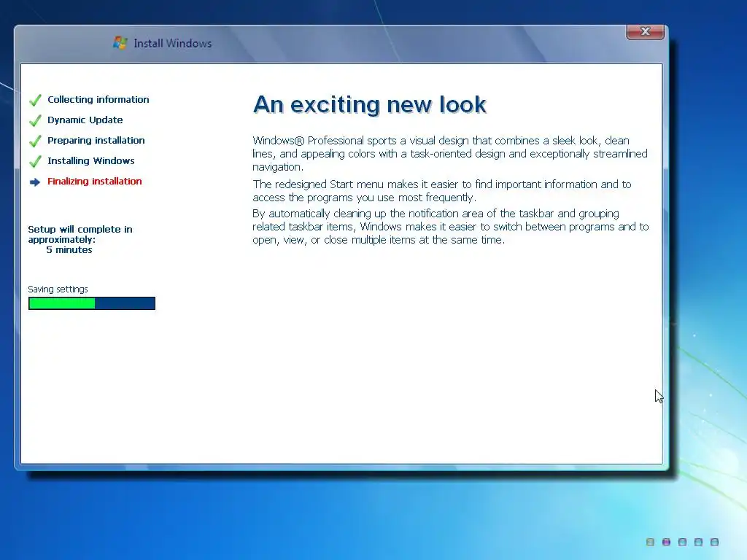Click the green checkmark beside Collecting information
Viewport: 747px width, 560px height.
35,100
